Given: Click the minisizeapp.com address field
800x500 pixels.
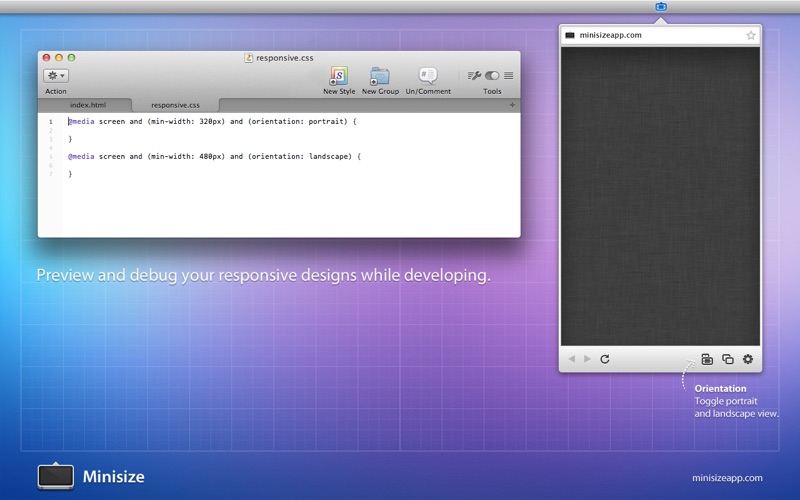Looking at the screenshot, I should 650,35.
